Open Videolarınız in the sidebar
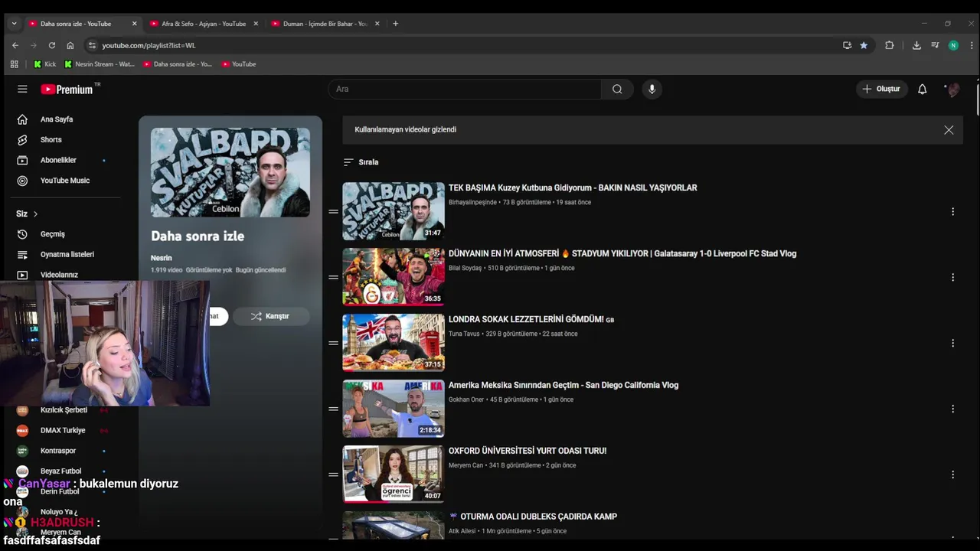The image size is (980, 551). click(60, 275)
